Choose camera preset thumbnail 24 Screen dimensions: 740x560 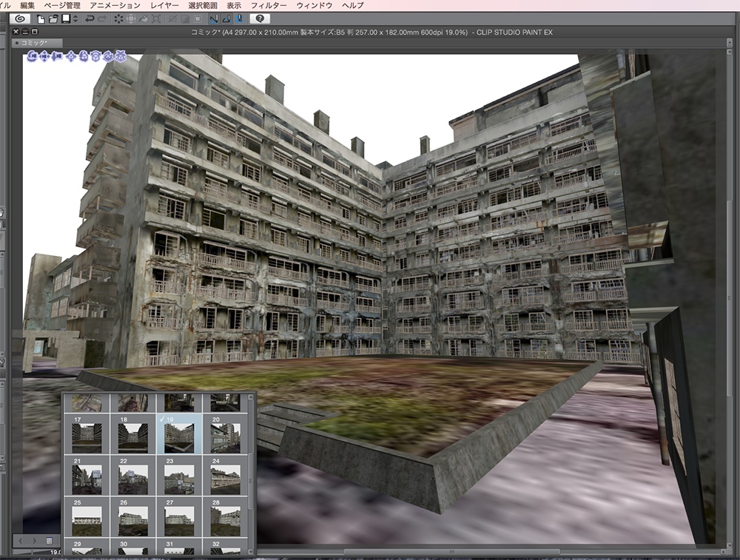pyautogui.click(x=225, y=476)
